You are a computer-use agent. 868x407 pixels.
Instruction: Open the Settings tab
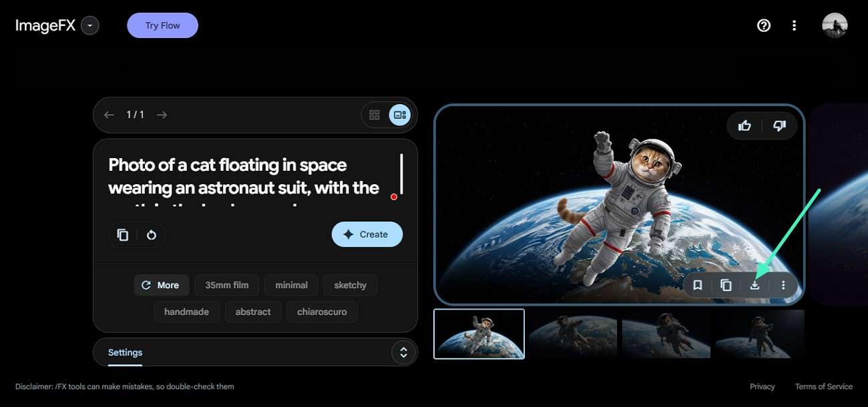[x=125, y=352]
